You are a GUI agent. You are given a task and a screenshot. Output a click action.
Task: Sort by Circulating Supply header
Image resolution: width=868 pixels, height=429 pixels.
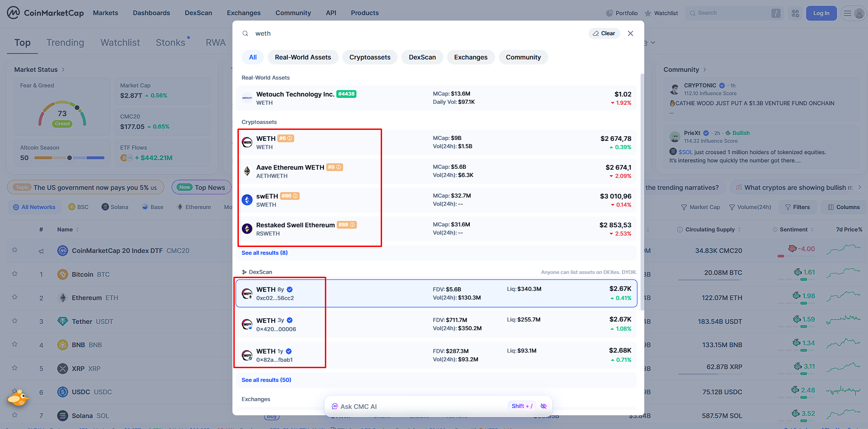[x=709, y=230]
